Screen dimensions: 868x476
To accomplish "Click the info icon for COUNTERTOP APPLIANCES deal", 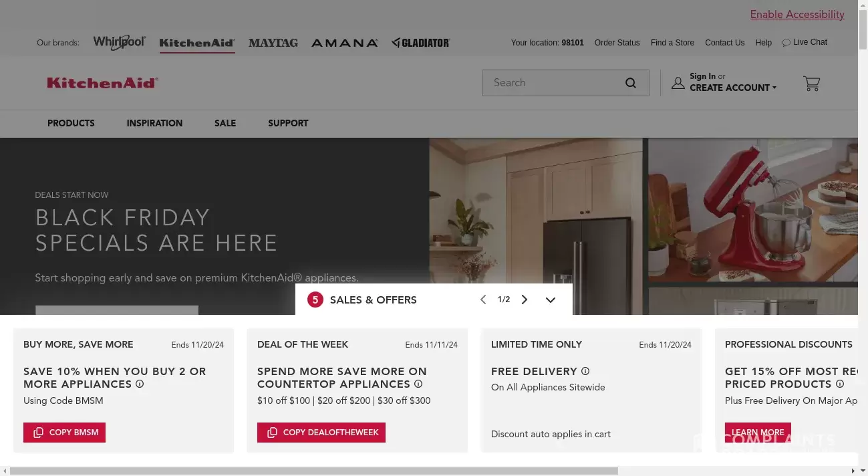I will click(x=418, y=384).
